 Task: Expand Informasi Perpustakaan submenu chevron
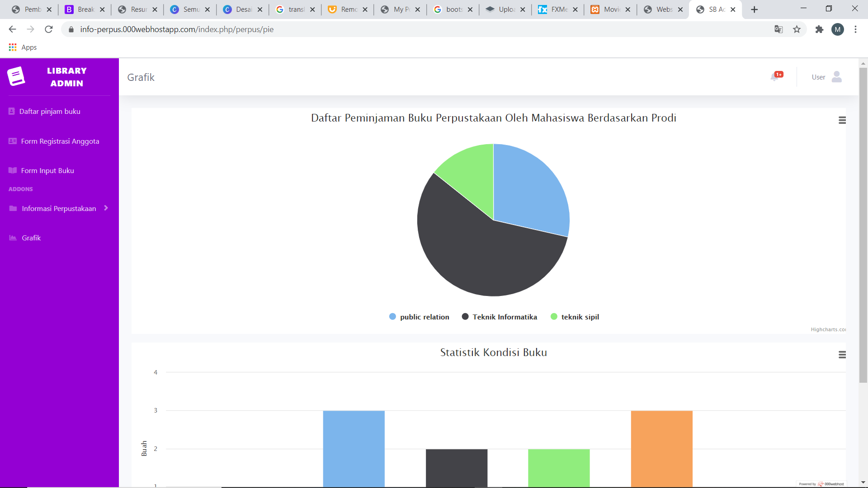(x=106, y=208)
